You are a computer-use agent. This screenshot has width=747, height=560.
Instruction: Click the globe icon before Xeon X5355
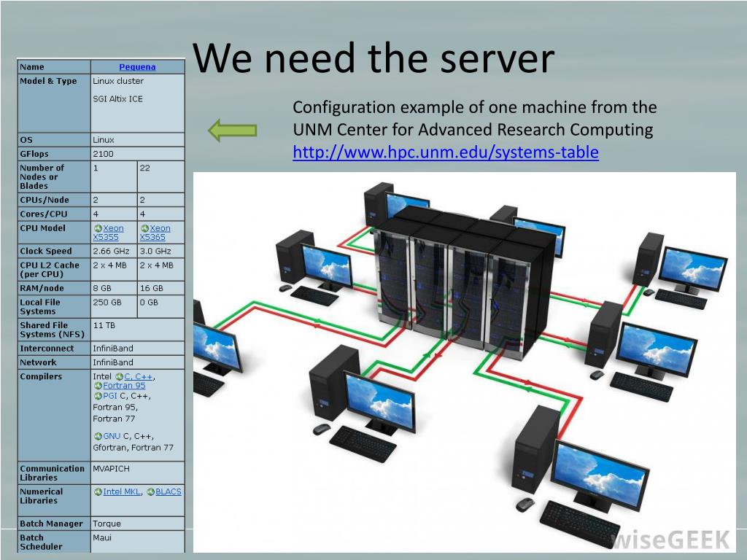[98, 228]
